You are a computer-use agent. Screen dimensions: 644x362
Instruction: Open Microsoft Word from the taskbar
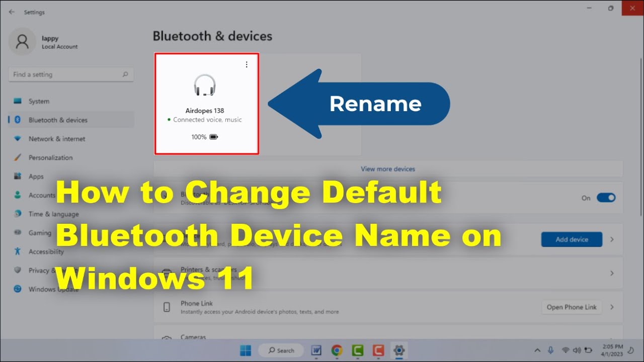(x=316, y=350)
